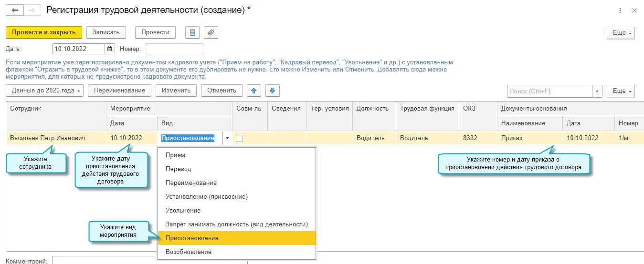This screenshot has height=264, width=644.
Task: Select Возобновление from the list
Action: point(189,252)
